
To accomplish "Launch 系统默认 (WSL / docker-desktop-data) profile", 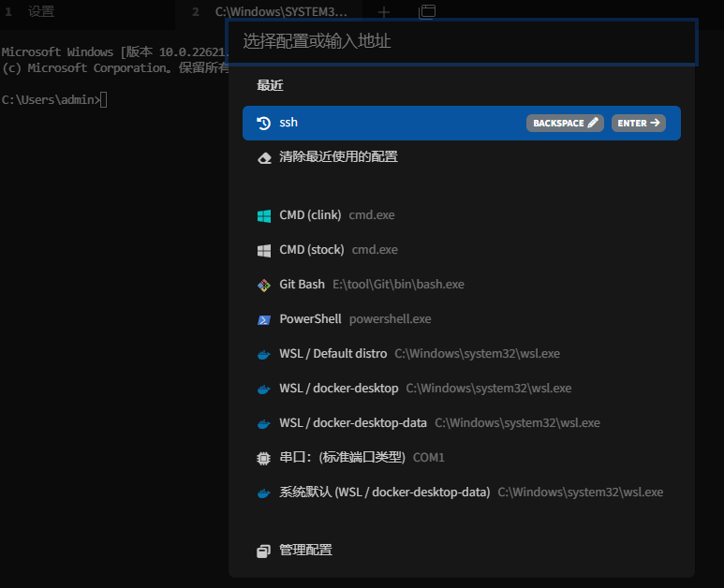I will pos(384,492).
